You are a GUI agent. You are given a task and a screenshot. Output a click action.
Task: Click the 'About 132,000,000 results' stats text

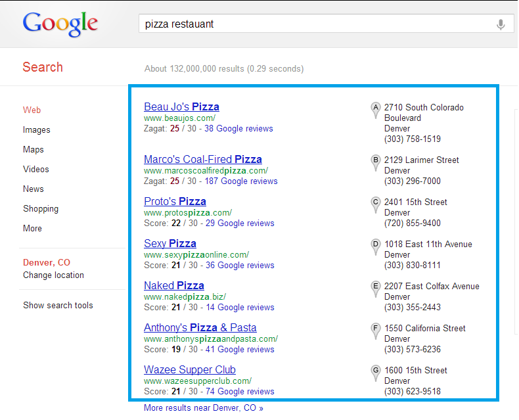pyautogui.click(x=224, y=68)
